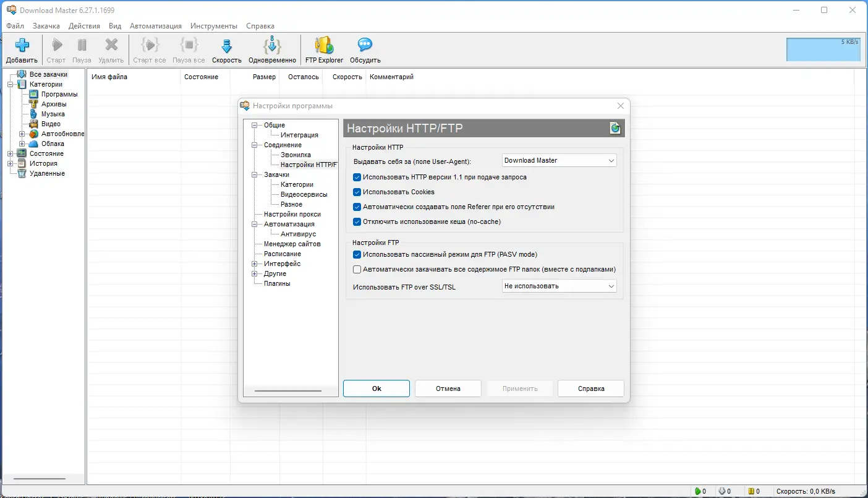Click the Одновременно toolbar icon
Screen dimensions: 868x498
[x=272, y=45]
